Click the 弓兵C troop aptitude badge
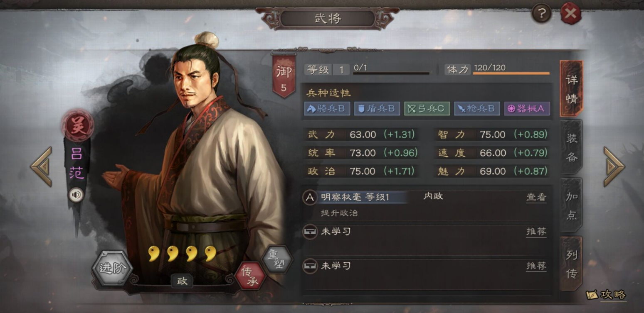 tap(427, 109)
